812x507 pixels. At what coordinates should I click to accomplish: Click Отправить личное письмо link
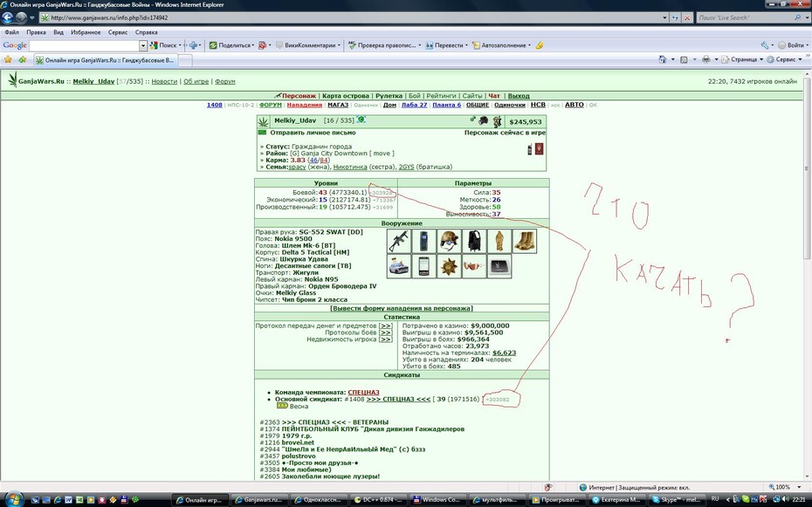[313, 133]
